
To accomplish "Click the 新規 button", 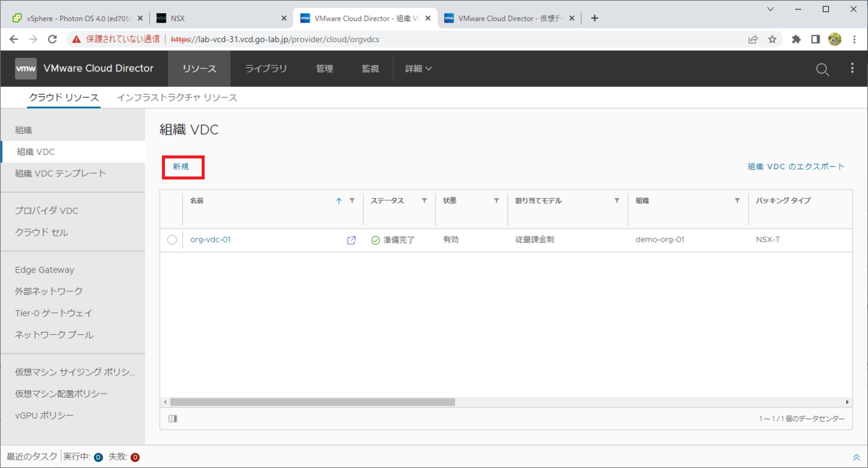I will click(x=182, y=166).
